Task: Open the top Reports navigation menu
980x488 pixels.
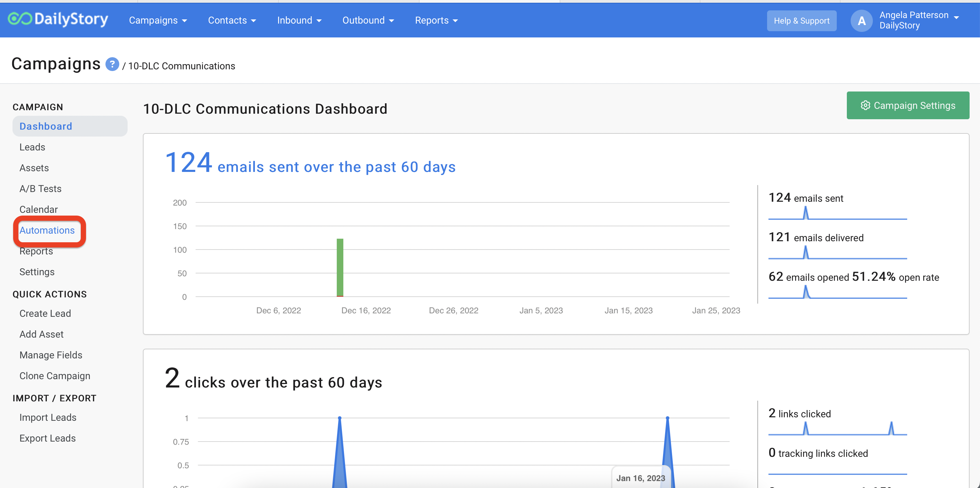Action: tap(436, 20)
